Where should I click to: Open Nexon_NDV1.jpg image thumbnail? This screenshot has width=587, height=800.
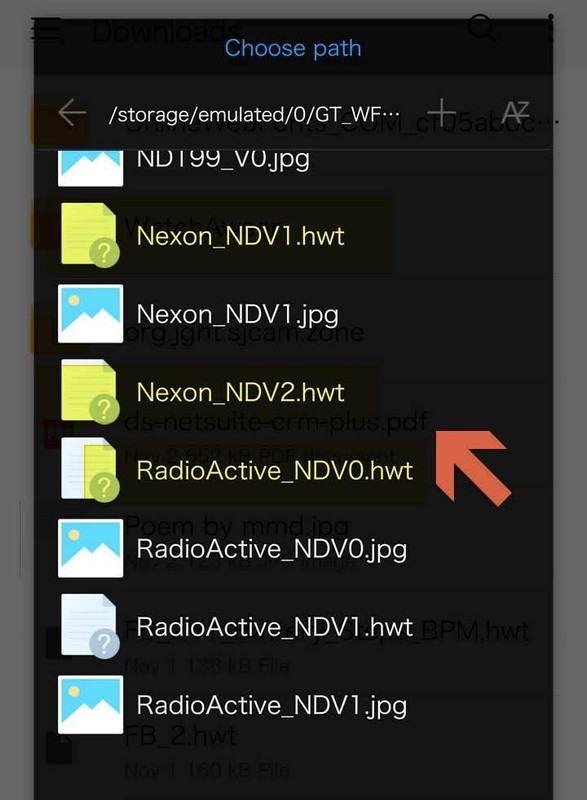pyautogui.click(x=90, y=314)
